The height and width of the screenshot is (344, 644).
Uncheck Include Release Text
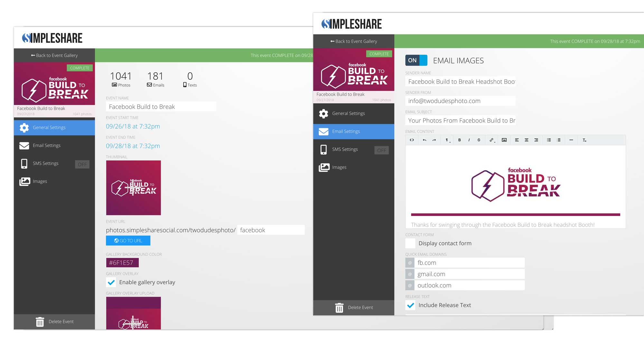410,305
